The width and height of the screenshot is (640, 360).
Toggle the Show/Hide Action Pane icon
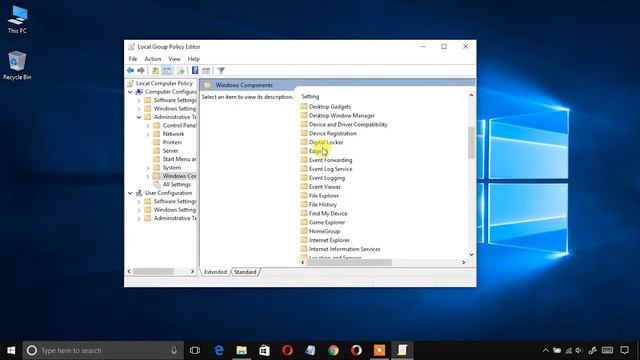[206, 71]
